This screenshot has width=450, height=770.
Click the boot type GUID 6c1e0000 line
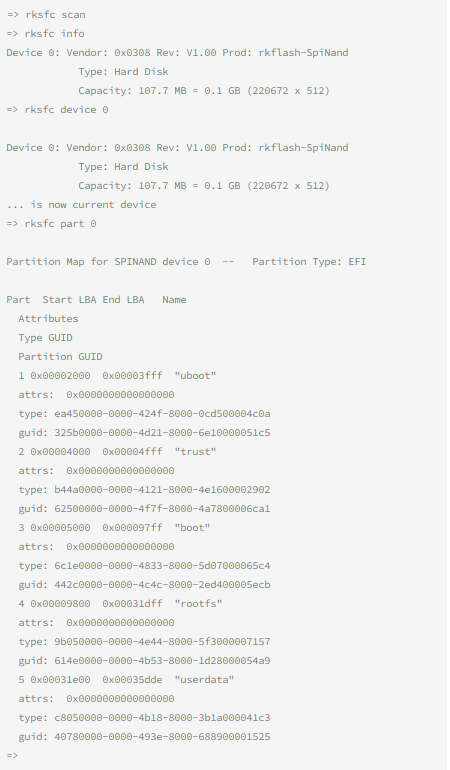pyautogui.click(x=144, y=566)
